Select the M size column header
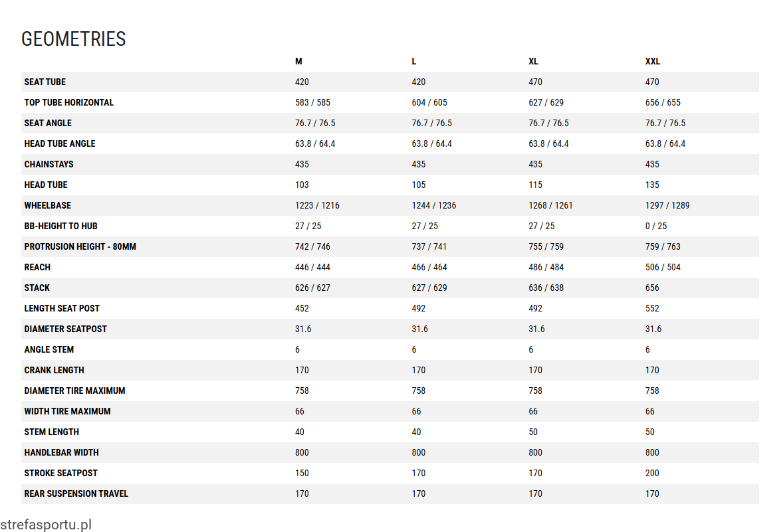 coord(298,61)
